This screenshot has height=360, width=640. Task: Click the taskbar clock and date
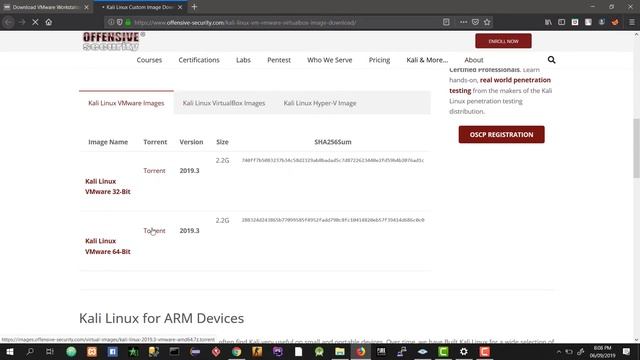602,351
